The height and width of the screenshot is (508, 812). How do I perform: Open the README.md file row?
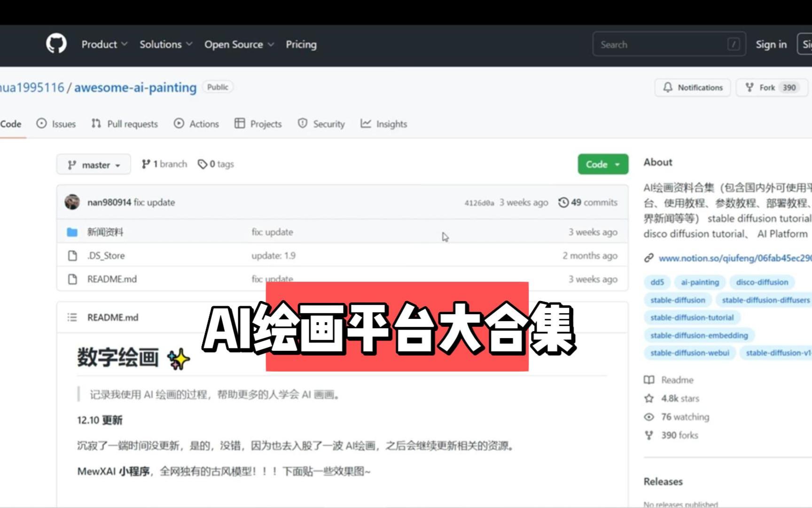click(112, 279)
